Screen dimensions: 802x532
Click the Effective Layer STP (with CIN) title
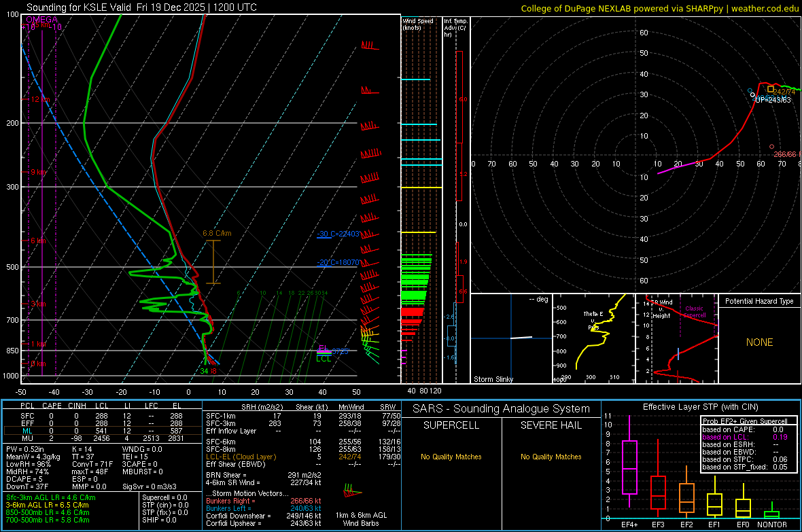(x=700, y=407)
